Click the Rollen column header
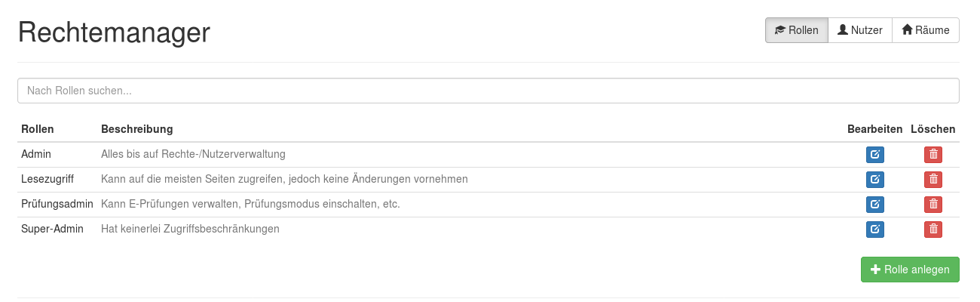 point(38,129)
